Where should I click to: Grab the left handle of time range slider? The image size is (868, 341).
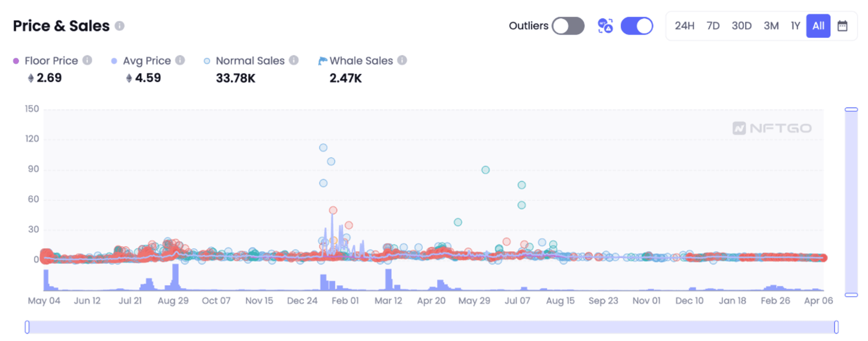(27, 327)
